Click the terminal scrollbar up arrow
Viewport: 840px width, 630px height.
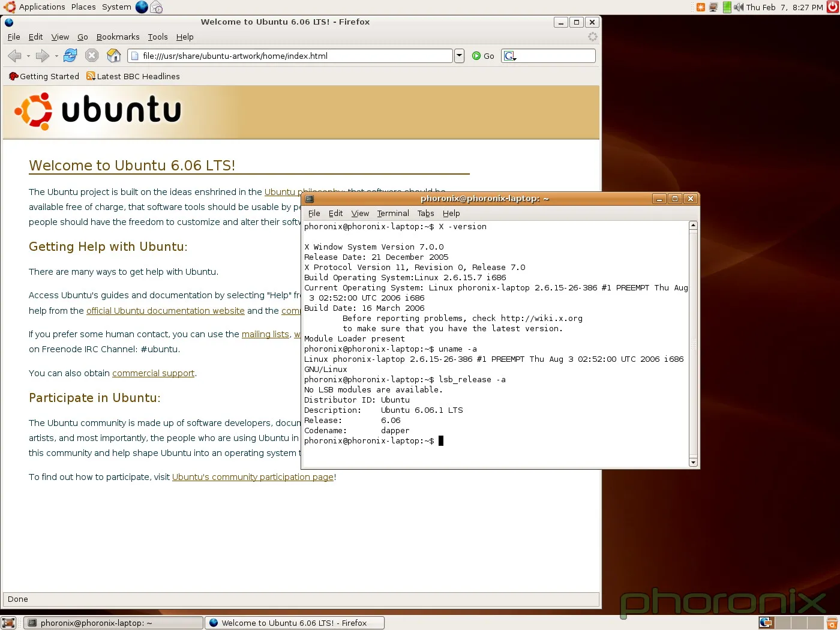694,226
